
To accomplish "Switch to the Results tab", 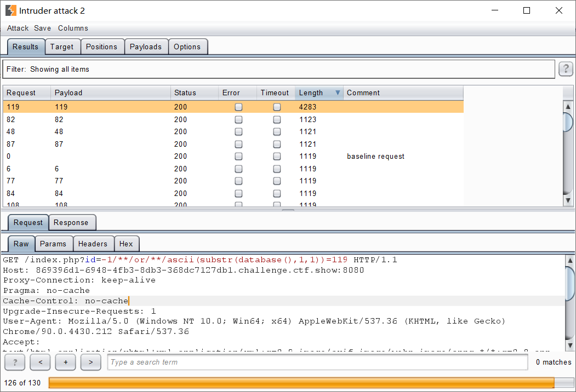I will point(26,47).
